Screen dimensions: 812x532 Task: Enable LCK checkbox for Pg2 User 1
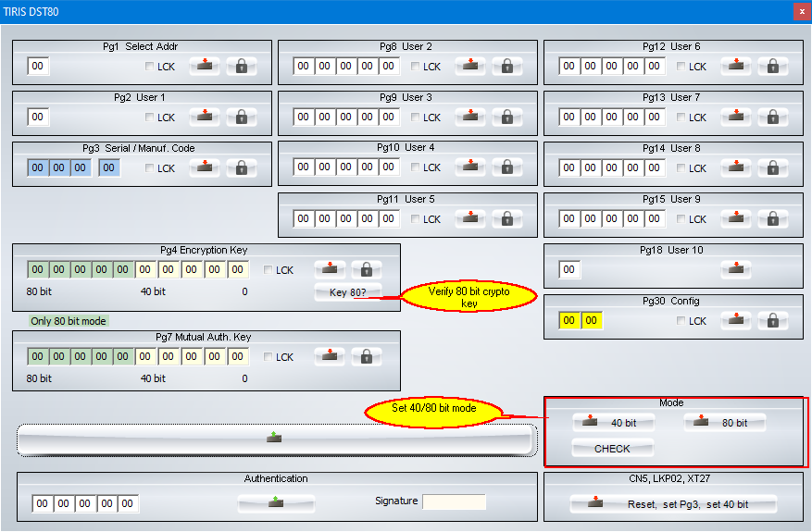[149, 117]
